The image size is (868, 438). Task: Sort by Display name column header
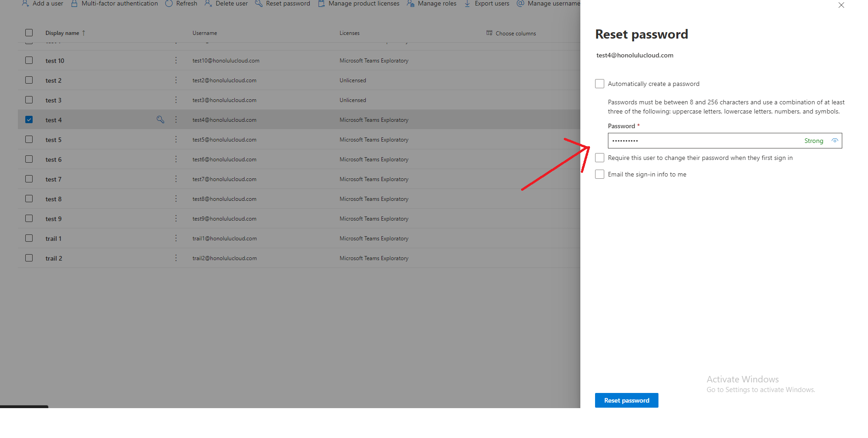[62, 33]
